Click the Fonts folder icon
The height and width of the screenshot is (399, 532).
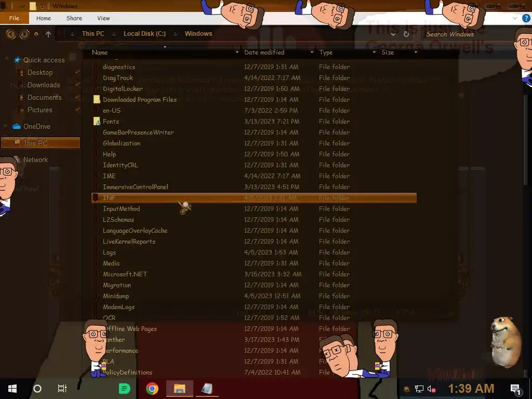coord(97,122)
